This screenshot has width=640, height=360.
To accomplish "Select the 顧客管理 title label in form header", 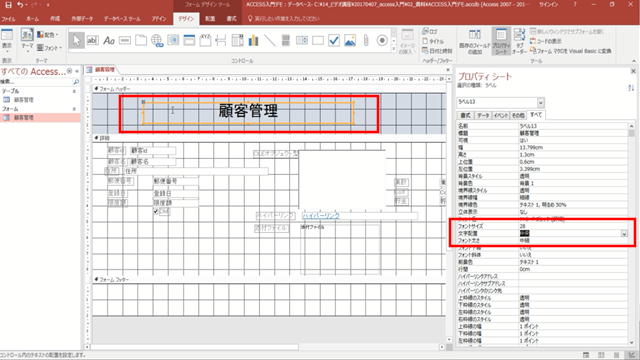I will click(x=248, y=112).
